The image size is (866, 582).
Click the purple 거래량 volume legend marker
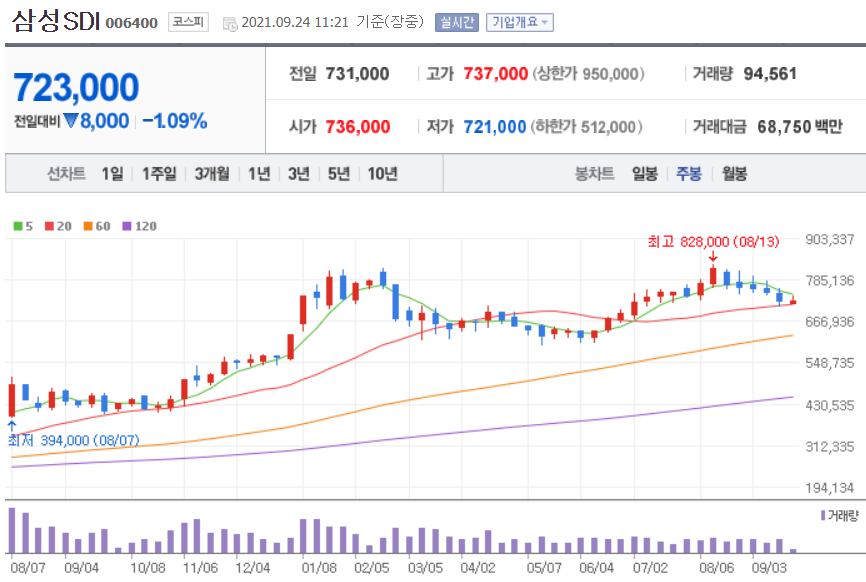[x=823, y=515]
